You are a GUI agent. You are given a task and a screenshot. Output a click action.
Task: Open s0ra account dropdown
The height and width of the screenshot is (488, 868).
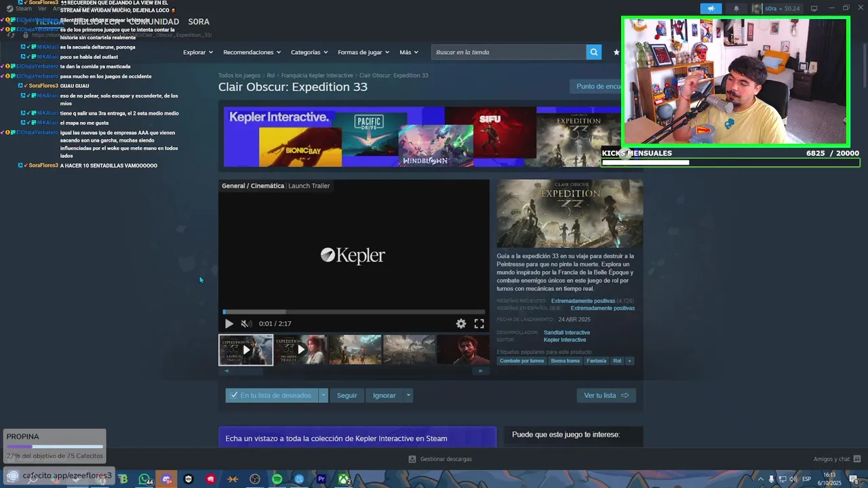(x=776, y=8)
